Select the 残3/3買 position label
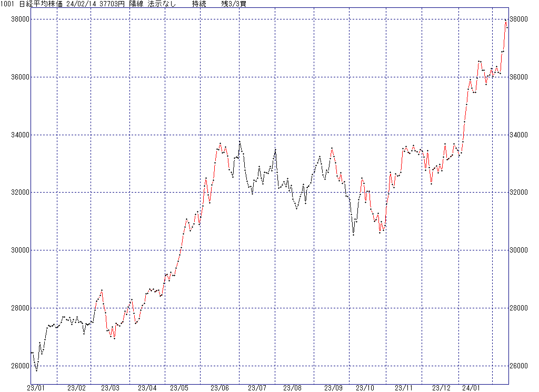 pos(233,4)
